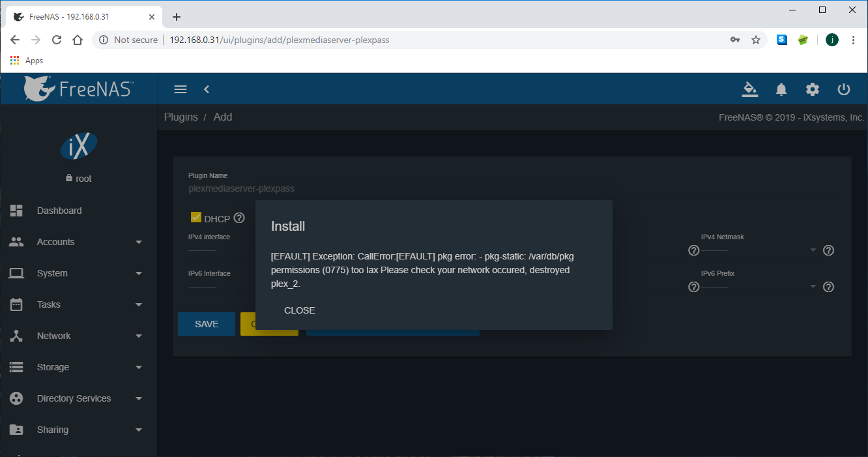Open Tasks menu item

pos(49,304)
